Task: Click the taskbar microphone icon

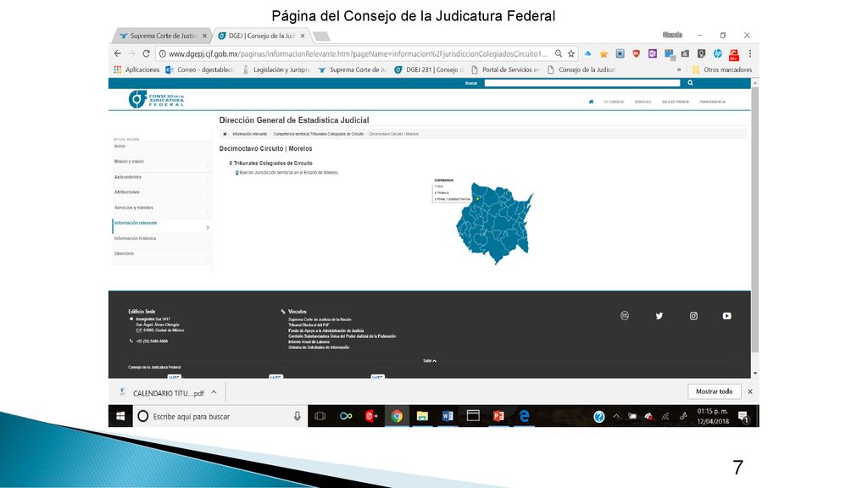Action: tap(298, 416)
